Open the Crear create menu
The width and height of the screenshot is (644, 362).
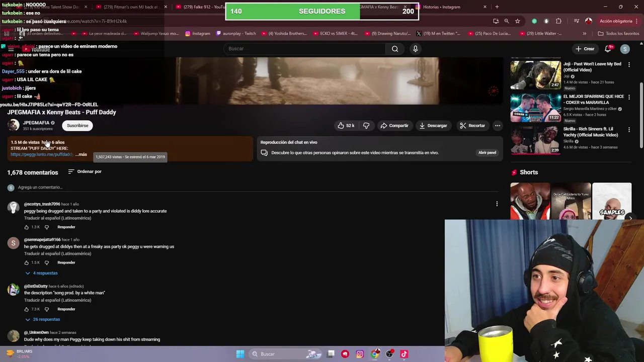[x=585, y=49]
